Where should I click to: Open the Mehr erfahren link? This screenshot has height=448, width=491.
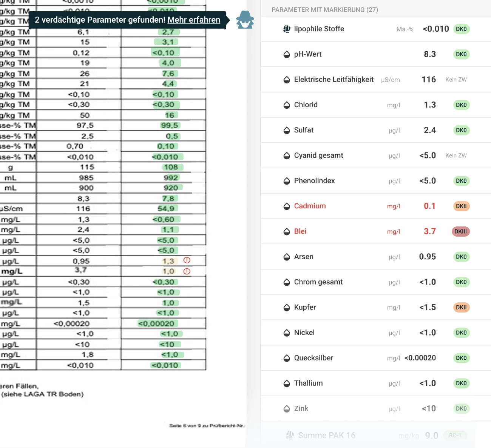pos(194,20)
